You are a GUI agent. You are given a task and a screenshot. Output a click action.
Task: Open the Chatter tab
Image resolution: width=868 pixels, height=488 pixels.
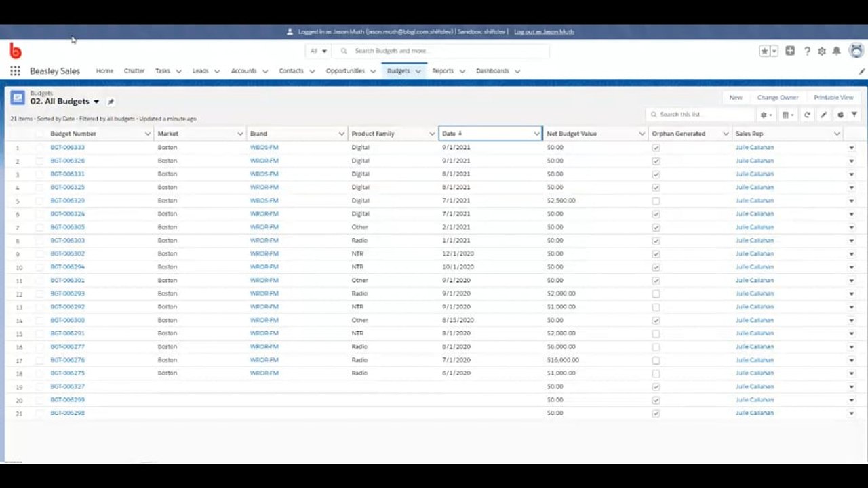pos(134,70)
